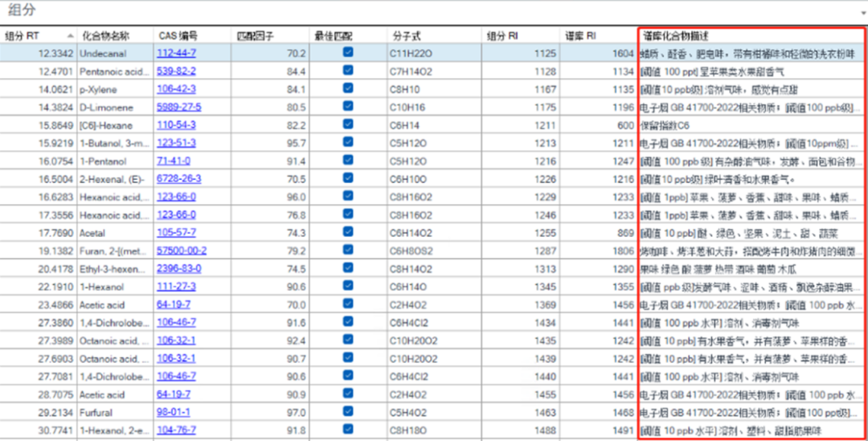868x441 pixels.
Task: Uncheck the [C6]-Hexane row checkbox
Action: pos(348,124)
